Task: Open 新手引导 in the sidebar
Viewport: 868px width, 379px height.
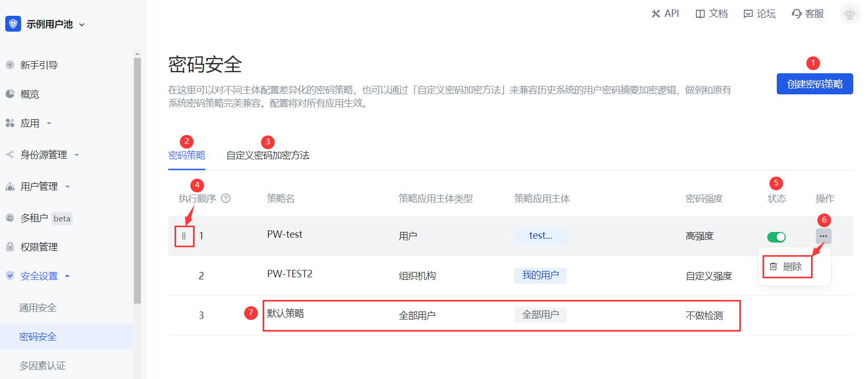Action: (38, 65)
